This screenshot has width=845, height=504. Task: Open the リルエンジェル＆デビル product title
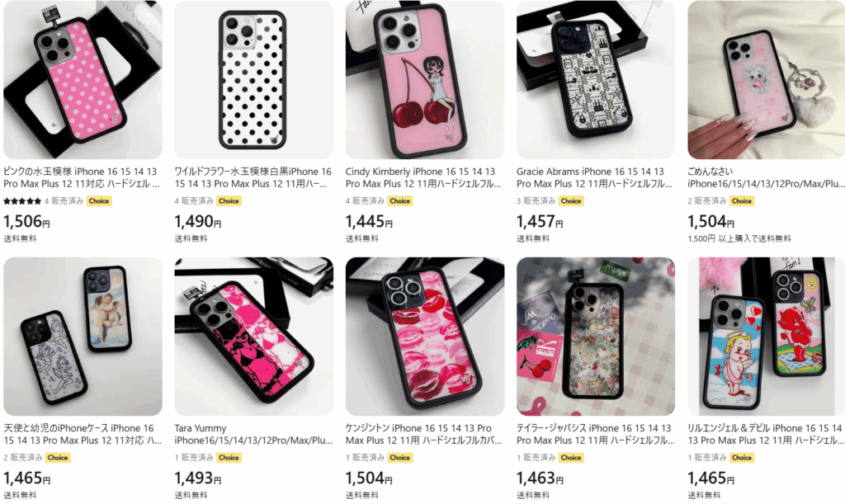click(x=765, y=434)
